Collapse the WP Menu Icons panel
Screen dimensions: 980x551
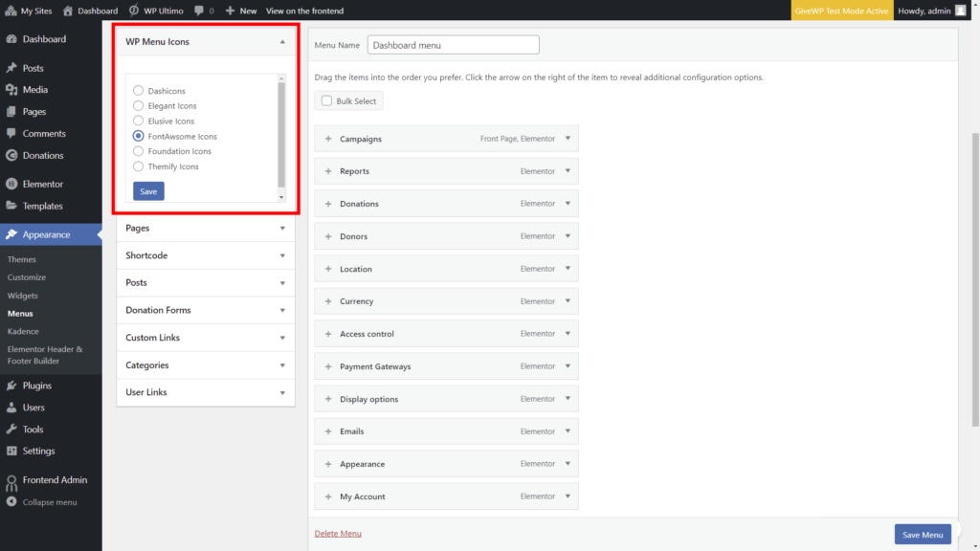click(282, 42)
